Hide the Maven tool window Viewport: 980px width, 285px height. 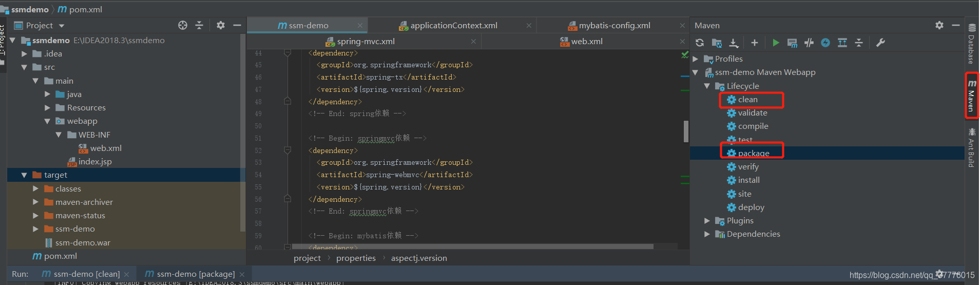point(956,25)
